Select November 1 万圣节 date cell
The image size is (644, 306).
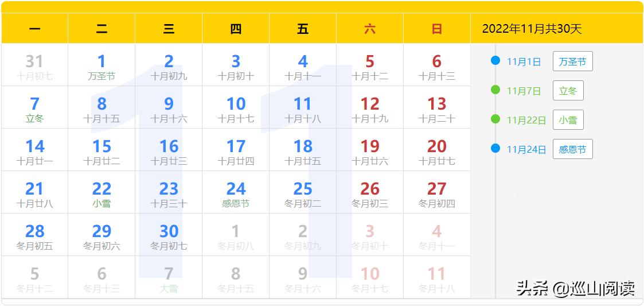click(102, 64)
